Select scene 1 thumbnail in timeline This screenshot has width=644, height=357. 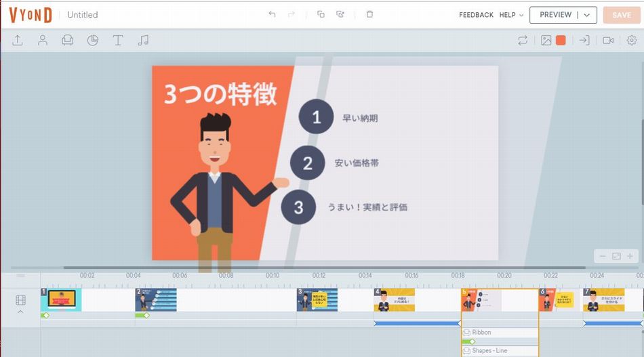(61, 299)
